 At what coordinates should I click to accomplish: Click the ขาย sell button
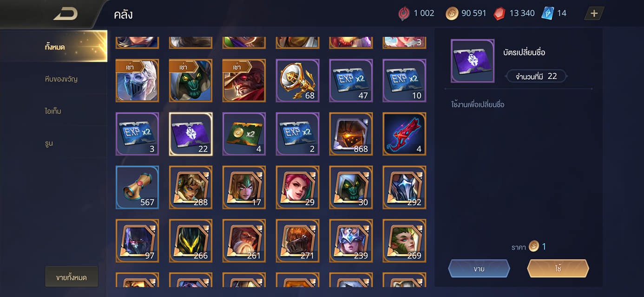point(479,269)
